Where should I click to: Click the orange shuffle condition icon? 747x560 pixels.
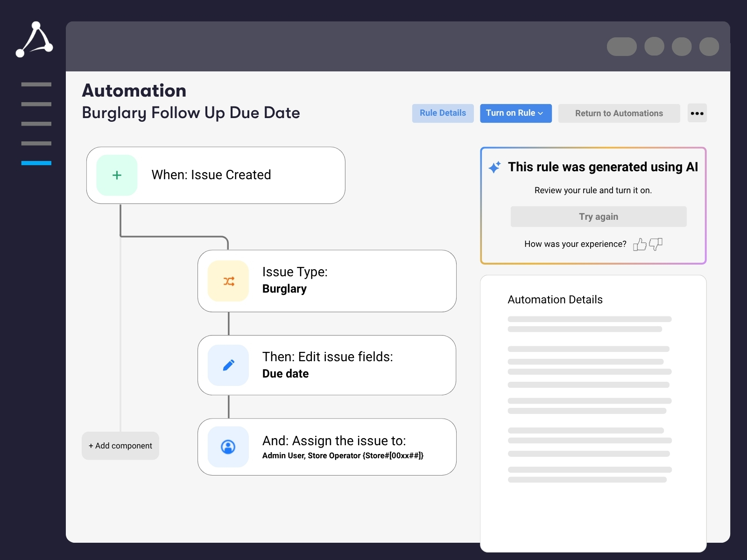[228, 281]
